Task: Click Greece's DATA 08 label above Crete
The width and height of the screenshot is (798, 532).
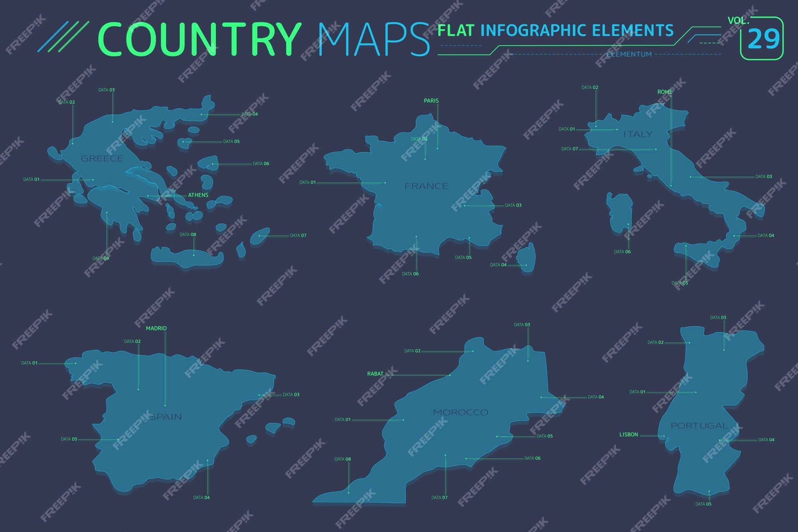Action: [x=188, y=235]
